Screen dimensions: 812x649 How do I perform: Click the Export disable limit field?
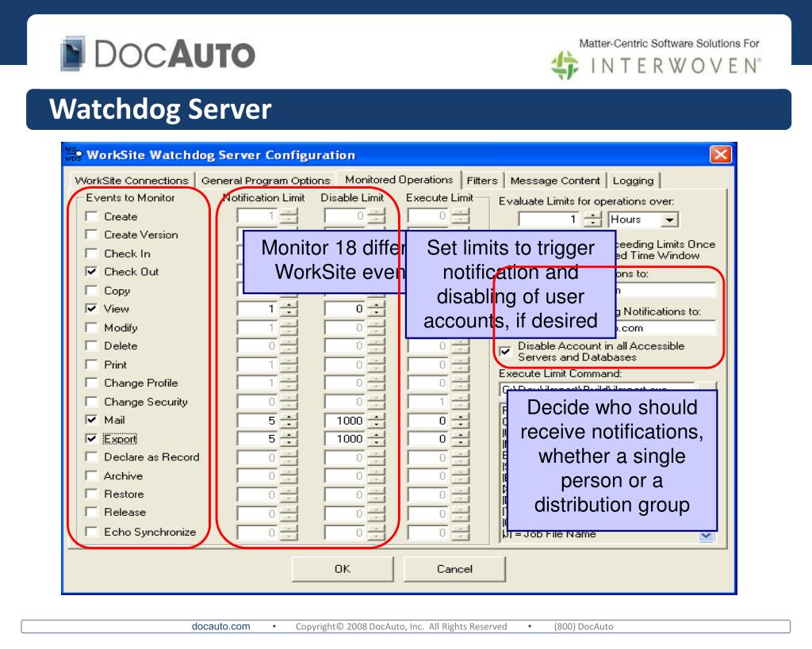[x=346, y=439]
